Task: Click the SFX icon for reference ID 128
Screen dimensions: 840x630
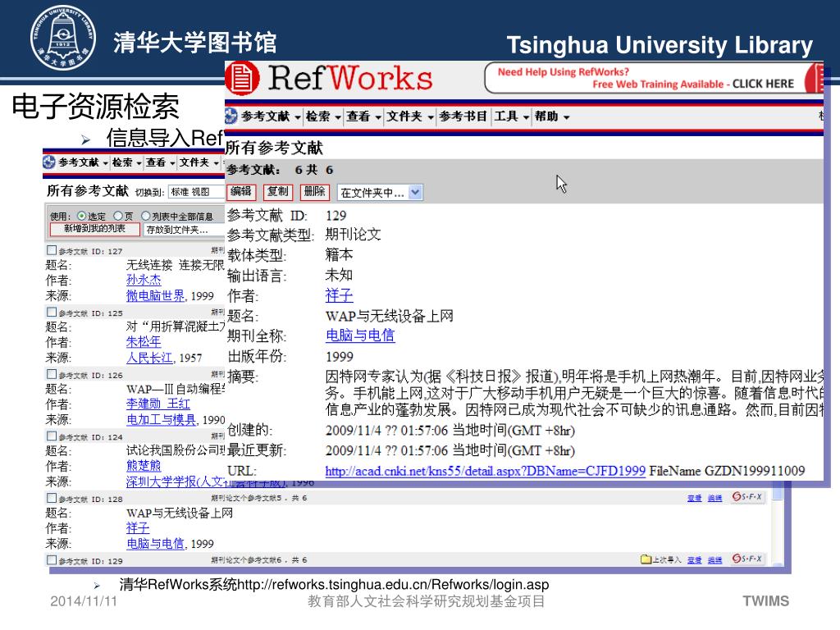Action: pos(746,497)
